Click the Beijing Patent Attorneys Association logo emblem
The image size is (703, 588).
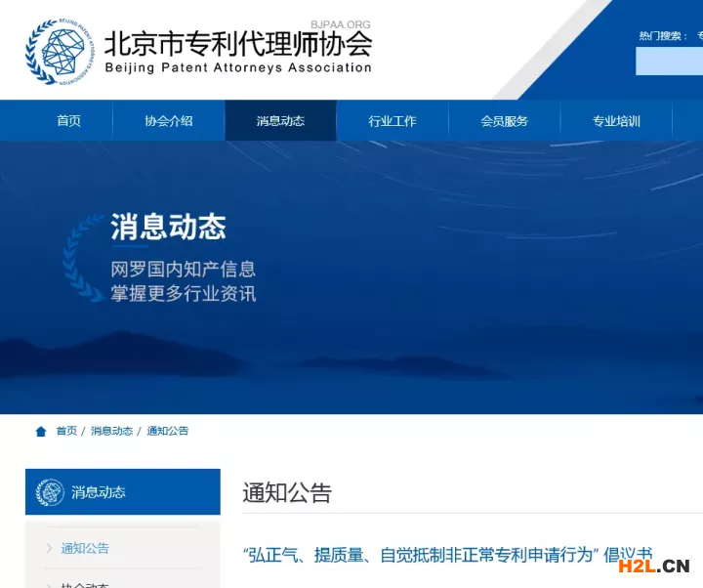point(61,52)
